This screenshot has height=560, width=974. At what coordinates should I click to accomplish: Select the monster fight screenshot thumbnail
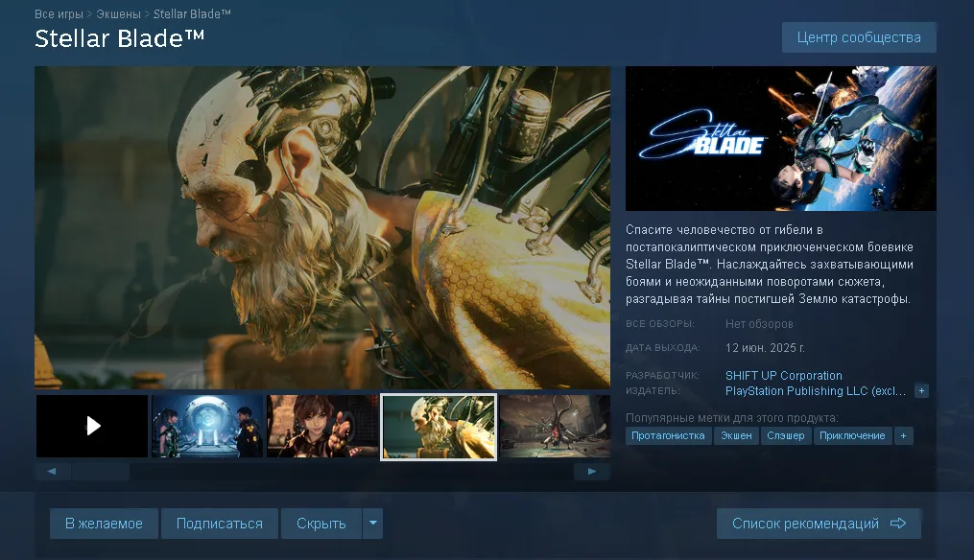pos(555,426)
